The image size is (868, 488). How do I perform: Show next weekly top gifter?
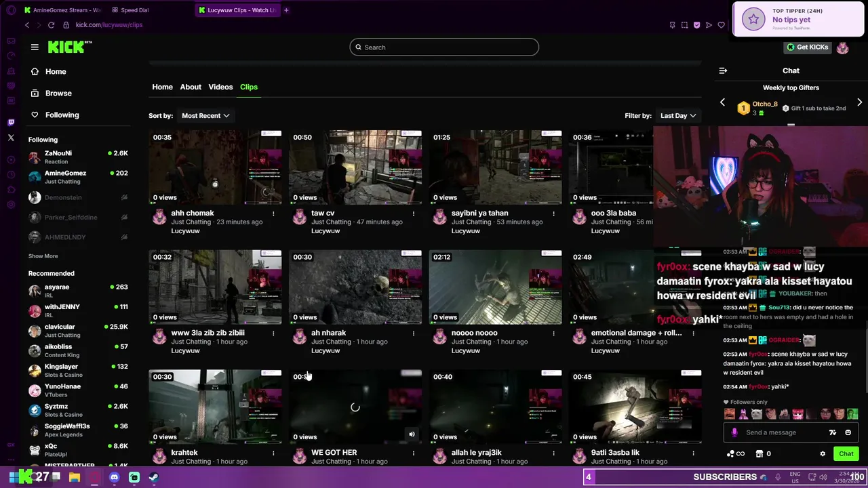click(x=859, y=102)
